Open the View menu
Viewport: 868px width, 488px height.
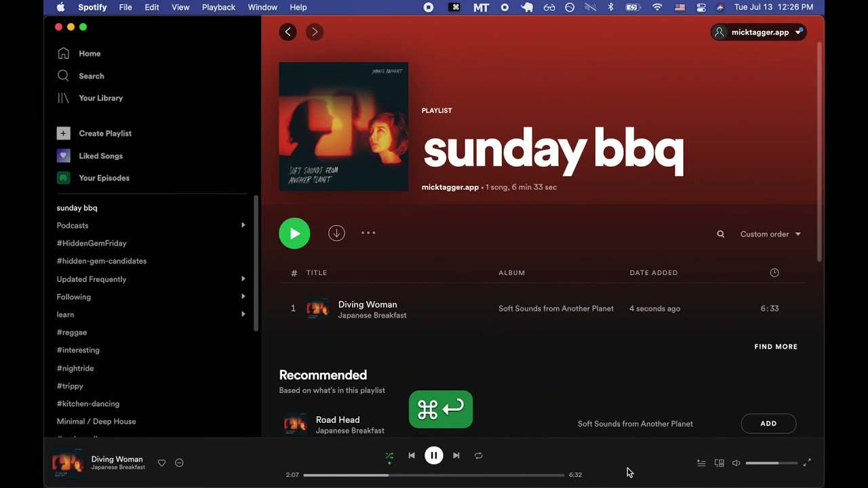(x=180, y=7)
